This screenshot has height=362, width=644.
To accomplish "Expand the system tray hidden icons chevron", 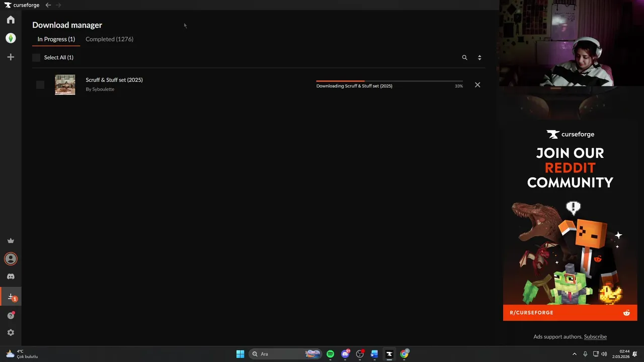I will coord(575,354).
